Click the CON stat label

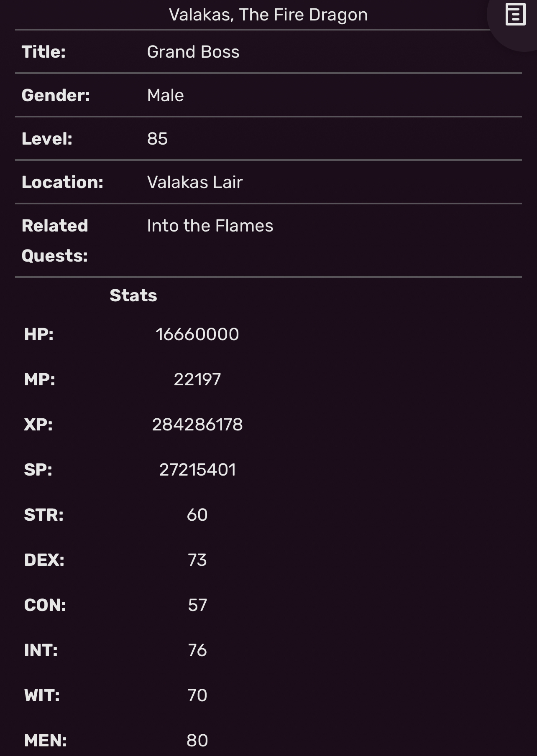[45, 605]
